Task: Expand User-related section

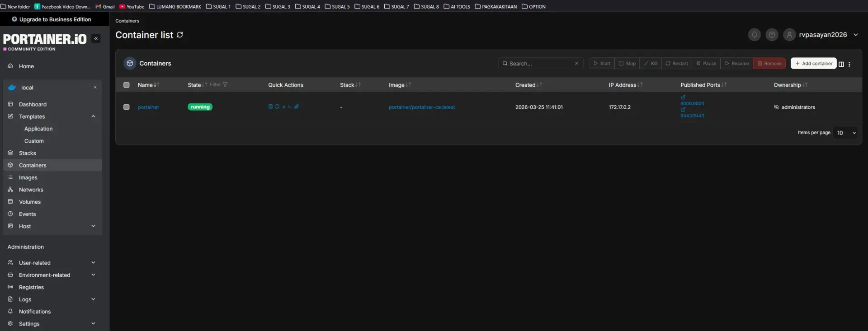Action: 93,263
